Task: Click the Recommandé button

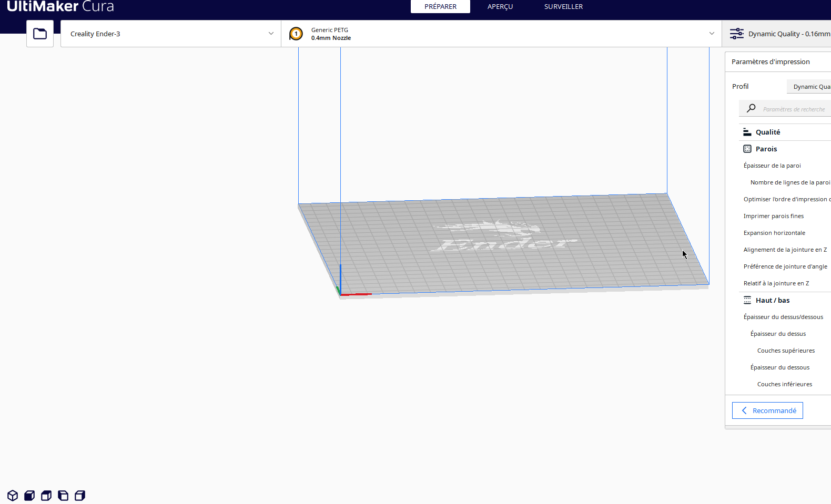Action: pyautogui.click(x=767, y=410)
